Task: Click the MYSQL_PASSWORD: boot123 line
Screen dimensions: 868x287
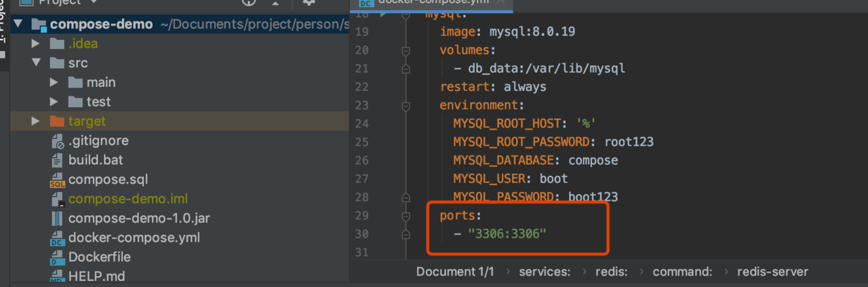Action: [x=536, y=197]
